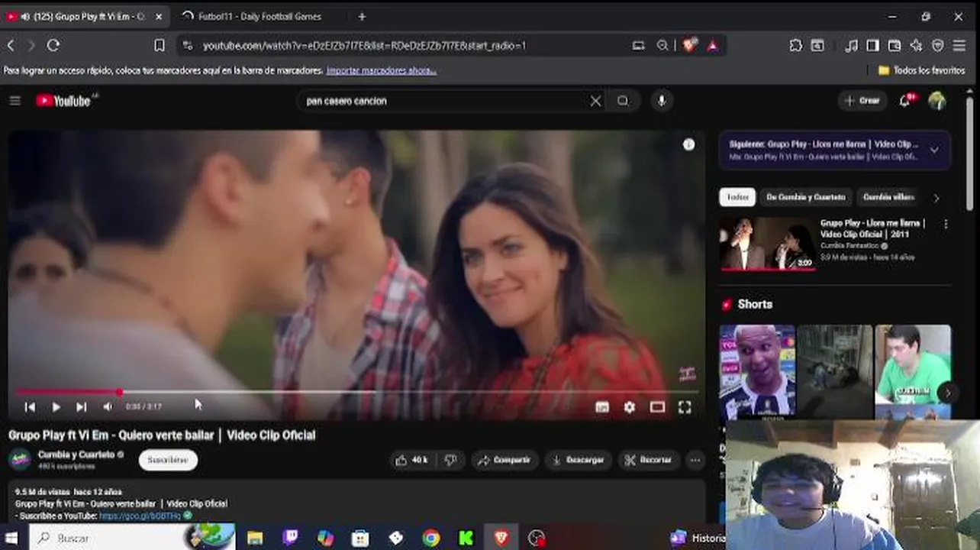Play the video

click(x=56, y=407)
